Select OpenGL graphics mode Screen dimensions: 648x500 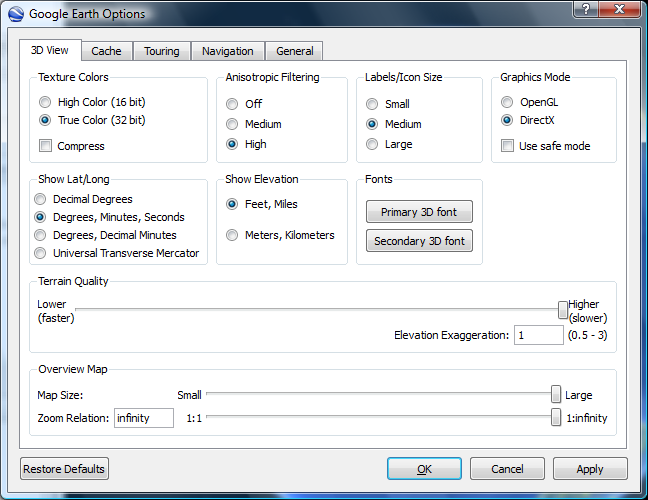coord(529,102)
